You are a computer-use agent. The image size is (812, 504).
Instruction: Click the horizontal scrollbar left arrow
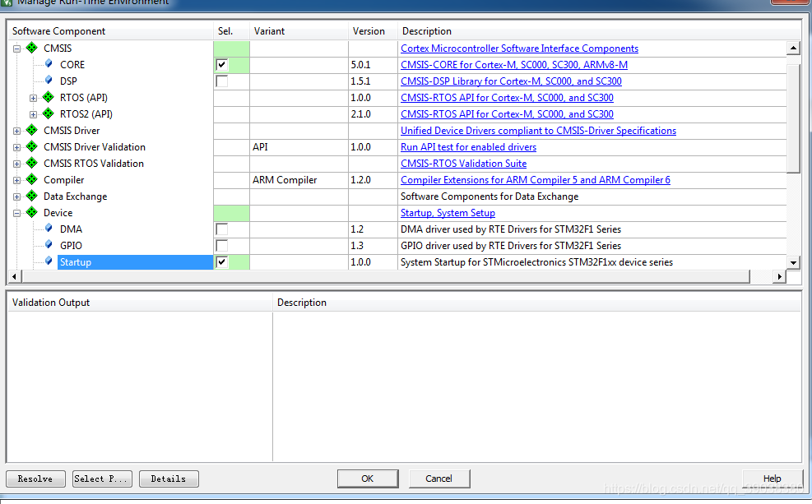tap(14, 277)
